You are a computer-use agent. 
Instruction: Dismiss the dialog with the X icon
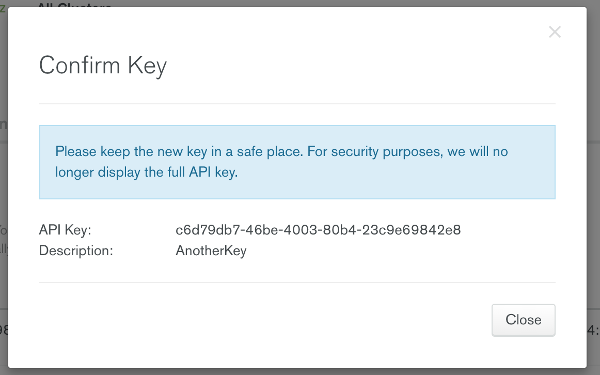click(554, 32)
